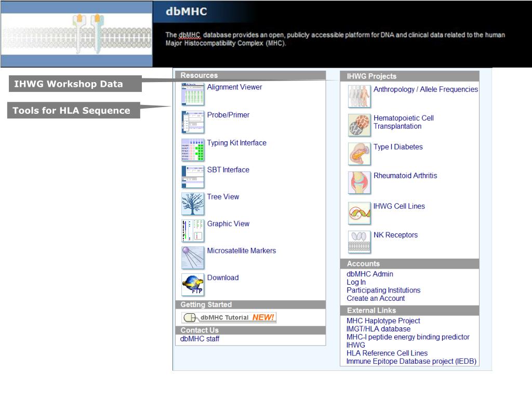
Task: View Participating Institutions link
Action: tap(383, 290)
